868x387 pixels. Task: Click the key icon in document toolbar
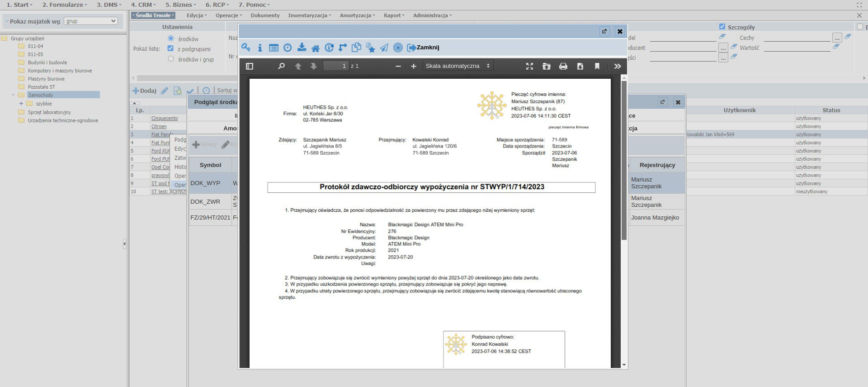click(246, 48)
